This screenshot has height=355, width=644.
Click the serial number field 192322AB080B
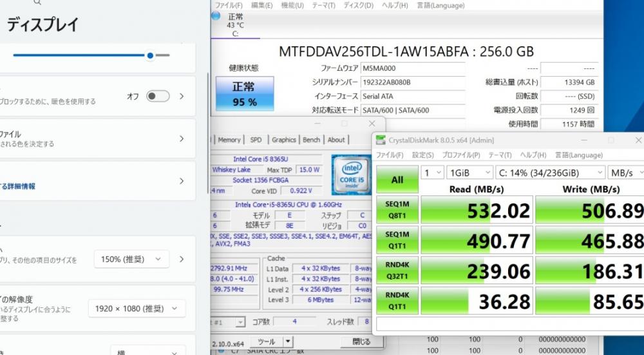pos(413,82)
